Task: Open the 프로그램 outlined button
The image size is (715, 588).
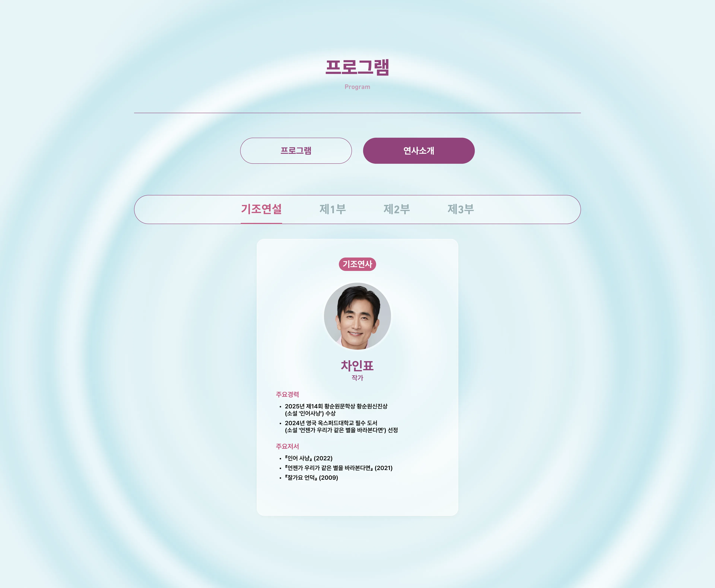Action: 296,151
